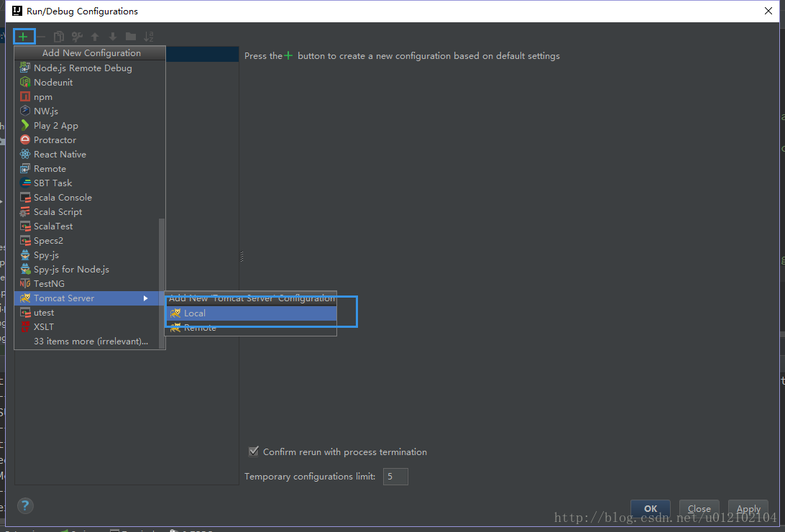The width and height of the screenshot is (785, 532).
Task: Click the Move Up arrow icon
Action: click(95, 37)
